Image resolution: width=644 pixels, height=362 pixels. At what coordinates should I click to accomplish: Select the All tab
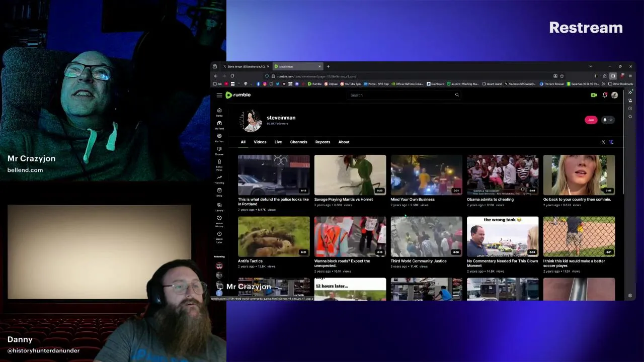pos(243,142)
